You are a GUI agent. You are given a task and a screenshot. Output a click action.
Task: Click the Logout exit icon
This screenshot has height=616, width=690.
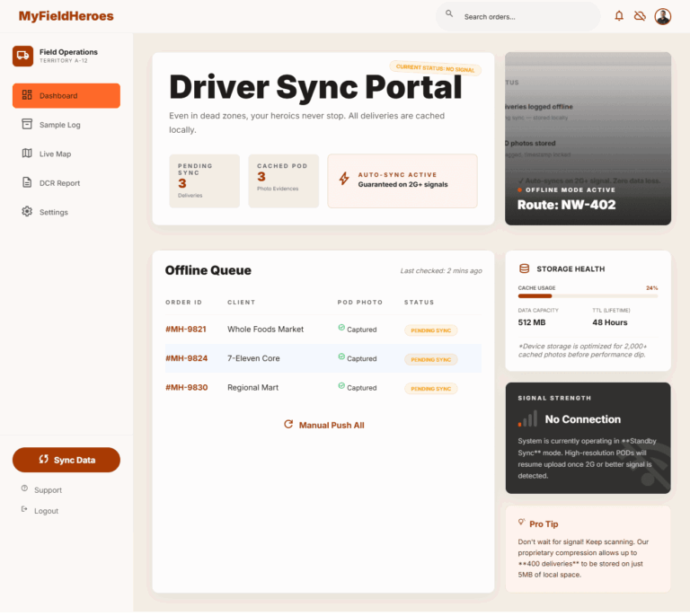click(x=24, y=509)
